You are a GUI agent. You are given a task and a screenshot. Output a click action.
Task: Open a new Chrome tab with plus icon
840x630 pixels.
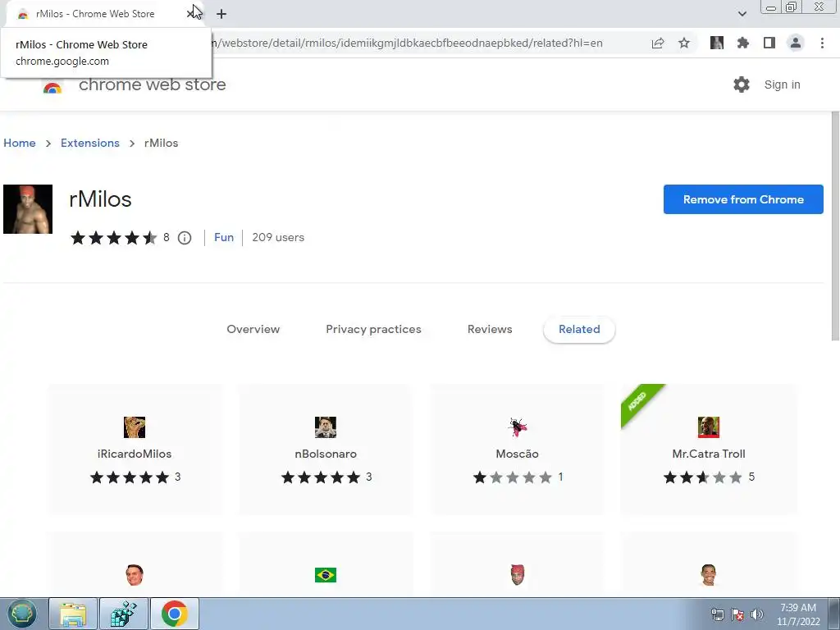click(221, 14)
